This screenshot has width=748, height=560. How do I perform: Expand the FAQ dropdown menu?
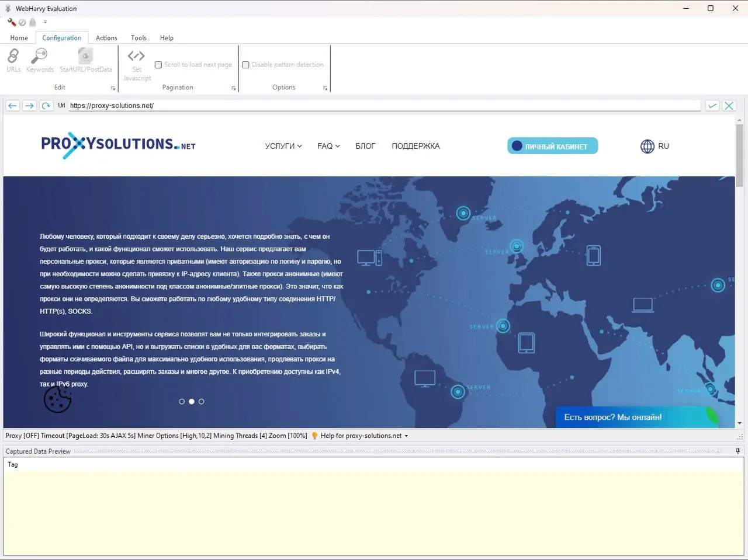pos(328,146)
